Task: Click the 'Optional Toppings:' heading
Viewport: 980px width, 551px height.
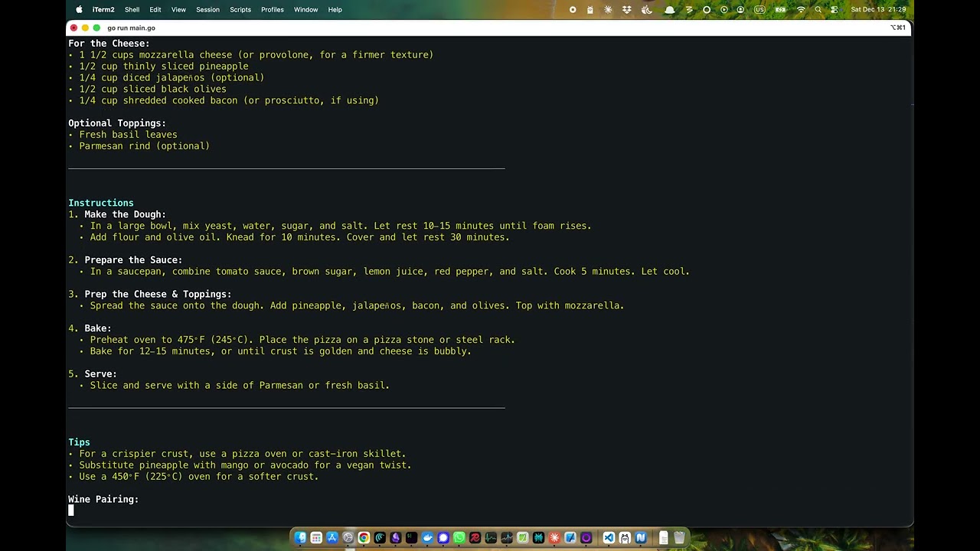Action: (x=117, y=123)
